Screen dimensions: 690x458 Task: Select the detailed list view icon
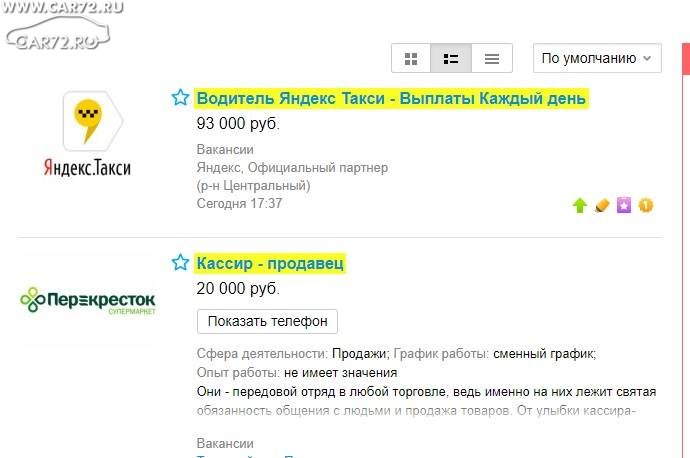451,58
